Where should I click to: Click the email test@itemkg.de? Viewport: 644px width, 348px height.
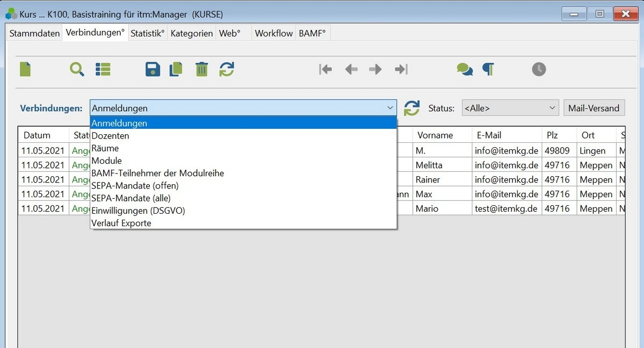tap(506, 209)
